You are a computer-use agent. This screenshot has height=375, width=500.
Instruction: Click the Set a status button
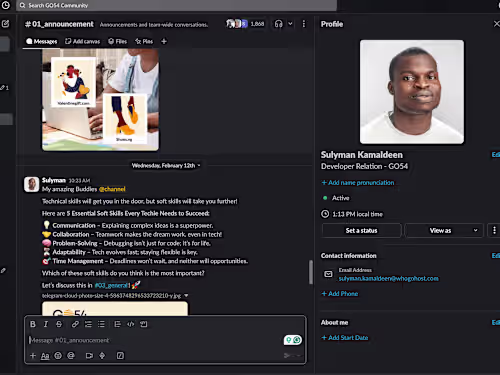[361, 230]
